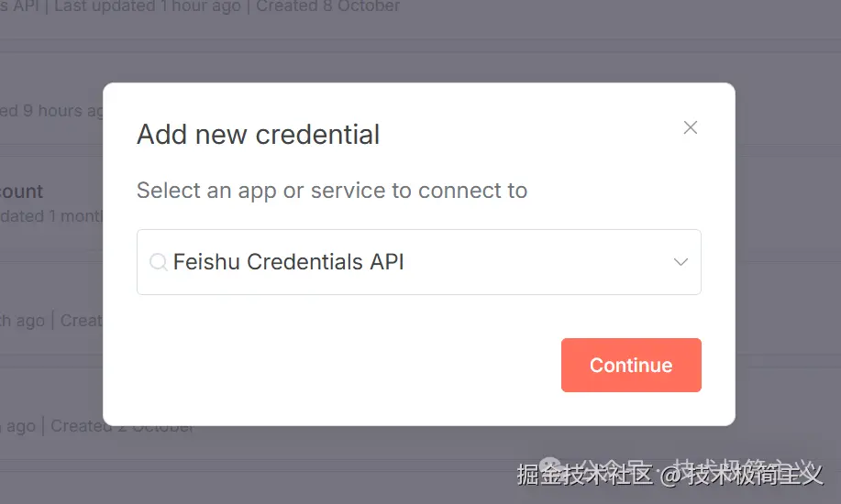This screenshot has width=841, height=504.
Task: Click the dimmed 'th ago | Creat' row
Action: pyautogui.click(x=51, y=321)
